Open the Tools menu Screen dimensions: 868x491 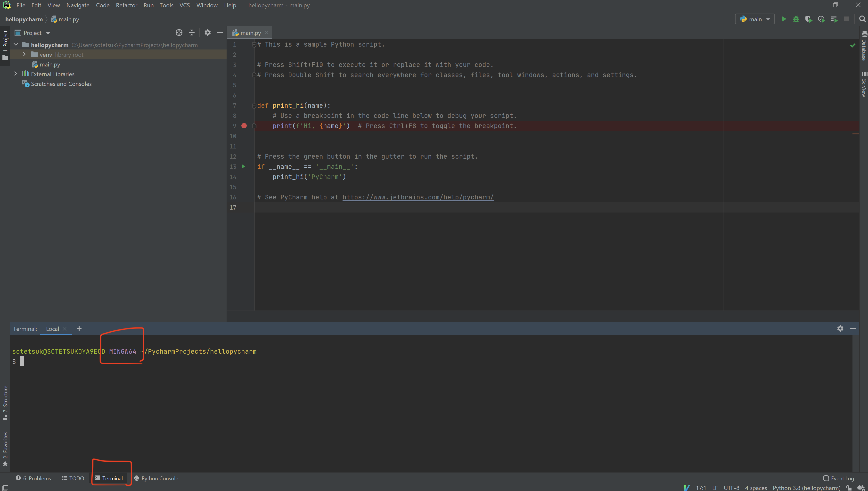coord(166,5)
